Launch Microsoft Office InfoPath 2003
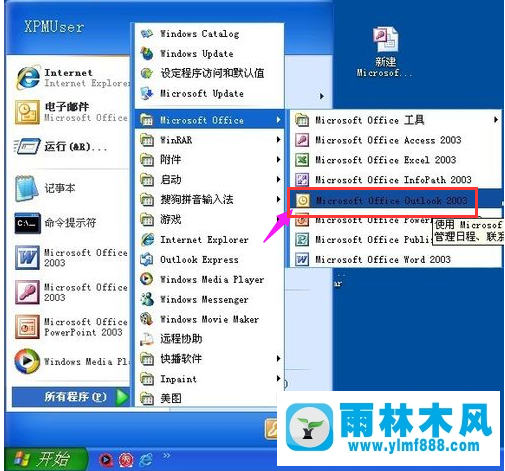Viewport: 505px width, 471px height. click(x=396, y=180)
